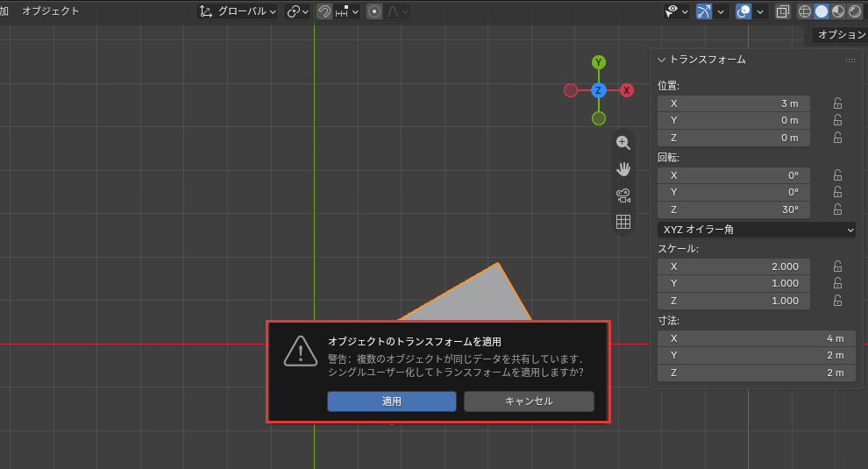Toggle the snap magnet icon
The width and height of the screenshot is (868, 469).
[x=324, y=11]
